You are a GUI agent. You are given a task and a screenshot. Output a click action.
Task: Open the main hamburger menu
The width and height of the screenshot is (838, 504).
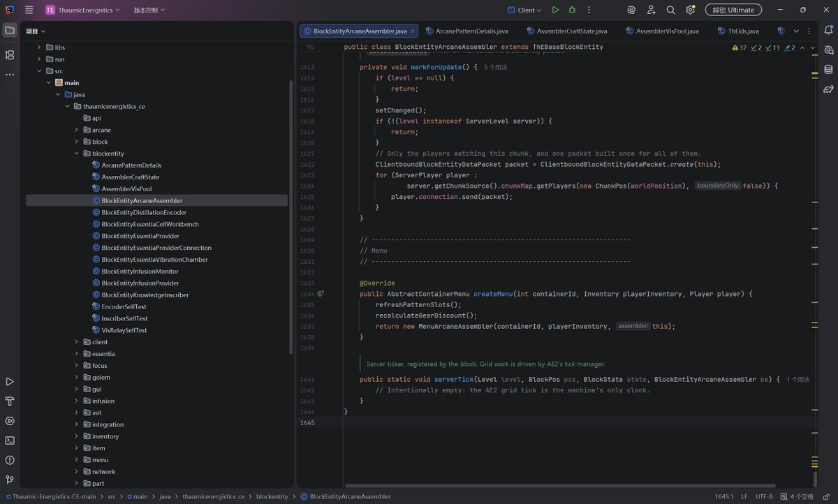tap(29, 10)
